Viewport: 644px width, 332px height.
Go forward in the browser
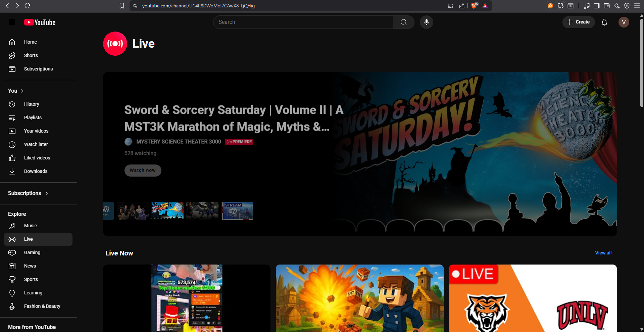click(17, 6)
